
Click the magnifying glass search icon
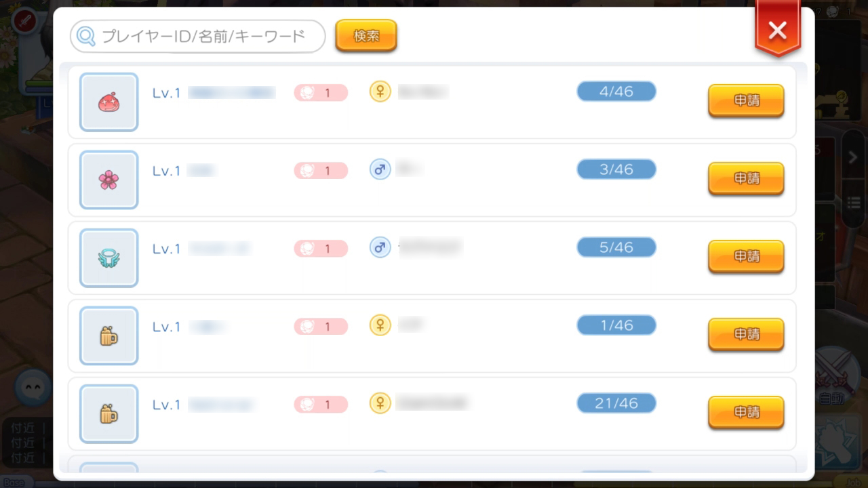pos(86,36)
